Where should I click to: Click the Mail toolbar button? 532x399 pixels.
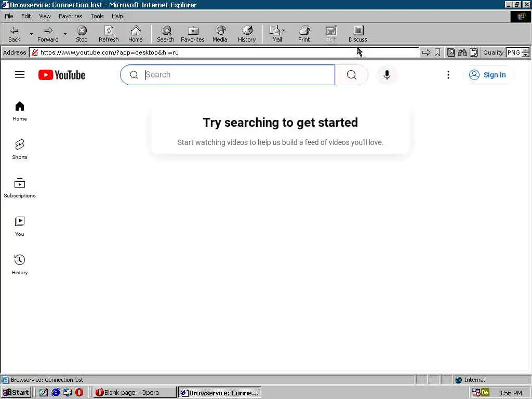tap(275, 34)
